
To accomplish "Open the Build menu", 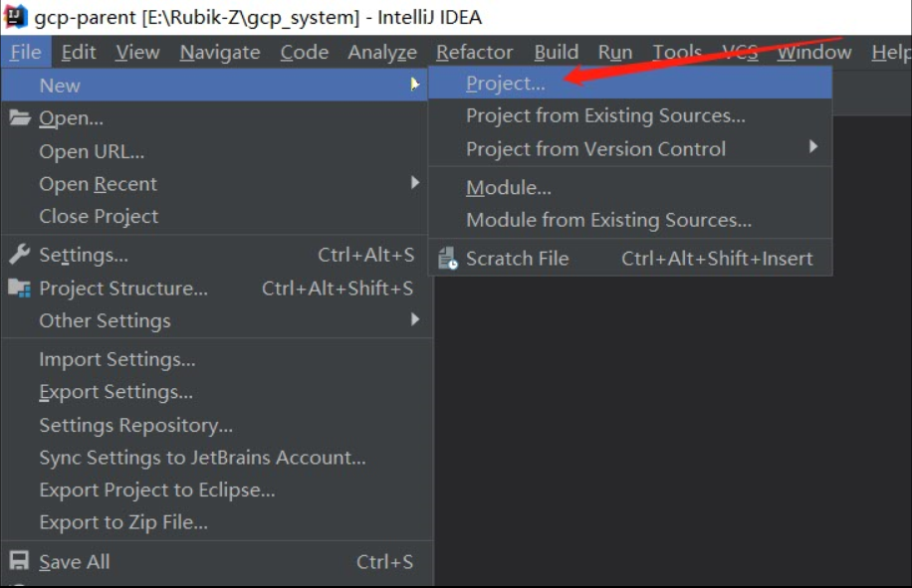I will (556, 53).
